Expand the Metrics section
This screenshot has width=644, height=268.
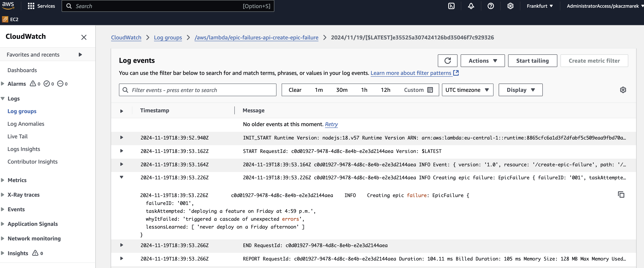(3, 180)
